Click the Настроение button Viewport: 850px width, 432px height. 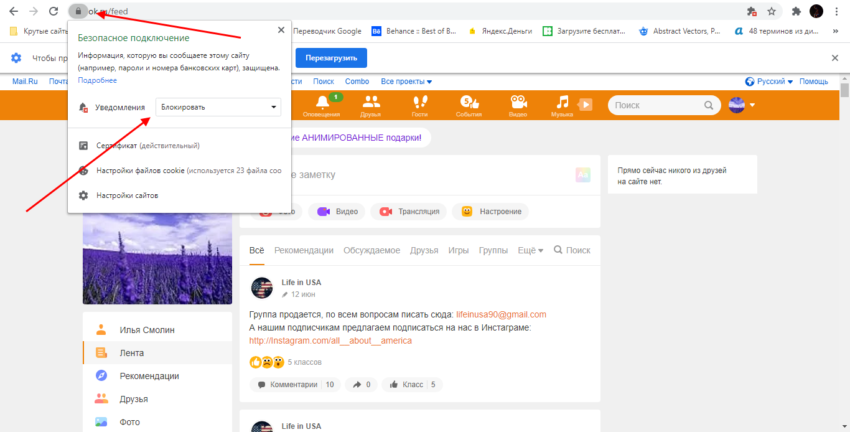[x=490, y=211]
